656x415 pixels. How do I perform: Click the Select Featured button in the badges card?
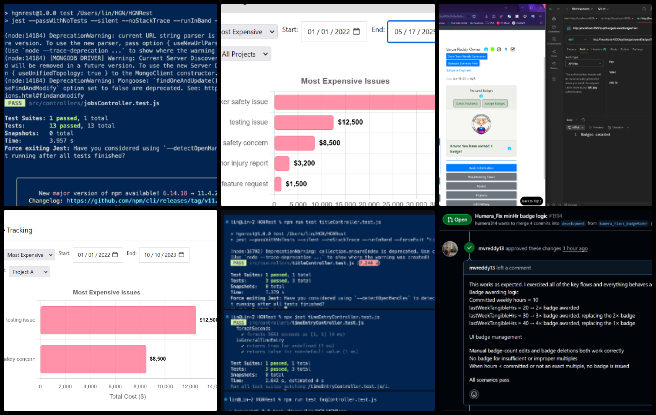(466, 103)
